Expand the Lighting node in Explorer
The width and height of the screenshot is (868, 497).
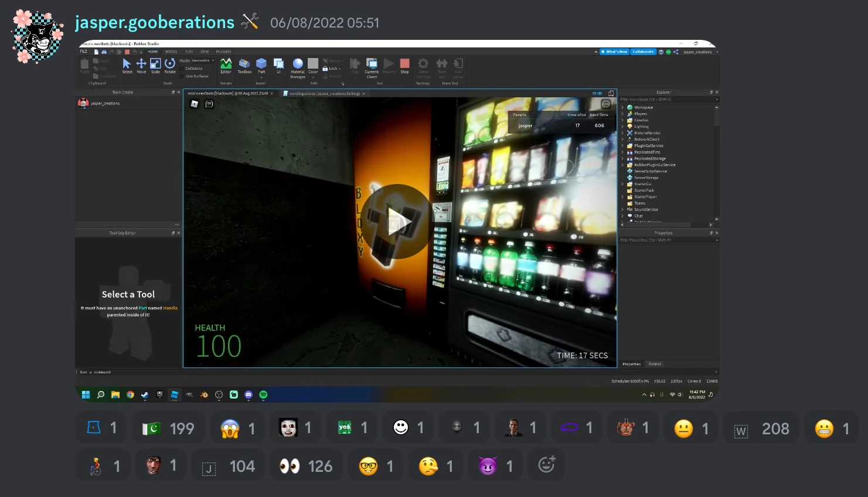622,127
